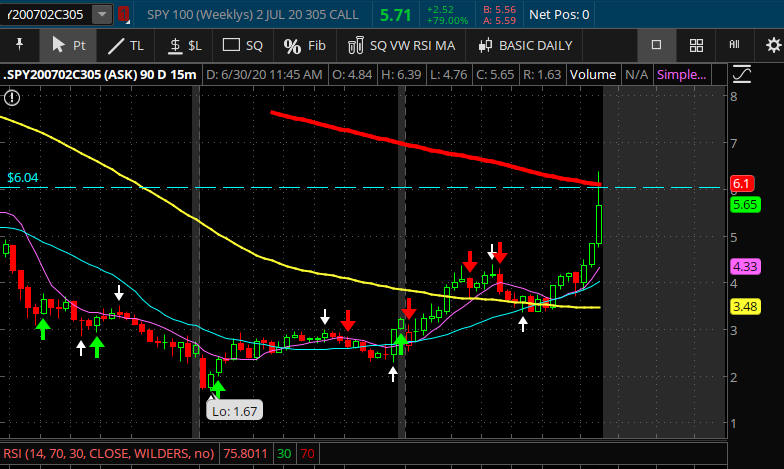Click the RSI oversold level 30
Viewport: 784px width, 469px height.
coord(284,454)
